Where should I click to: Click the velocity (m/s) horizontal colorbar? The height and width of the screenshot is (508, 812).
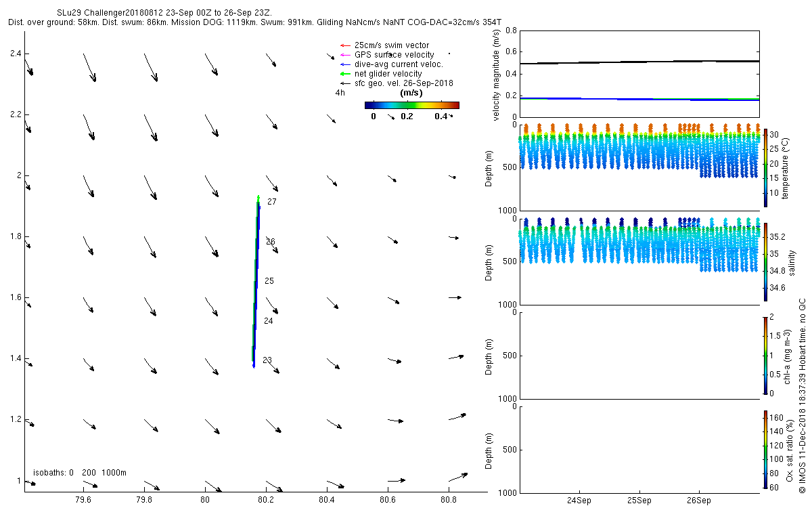pyautogui.click(x=411, y=105)
